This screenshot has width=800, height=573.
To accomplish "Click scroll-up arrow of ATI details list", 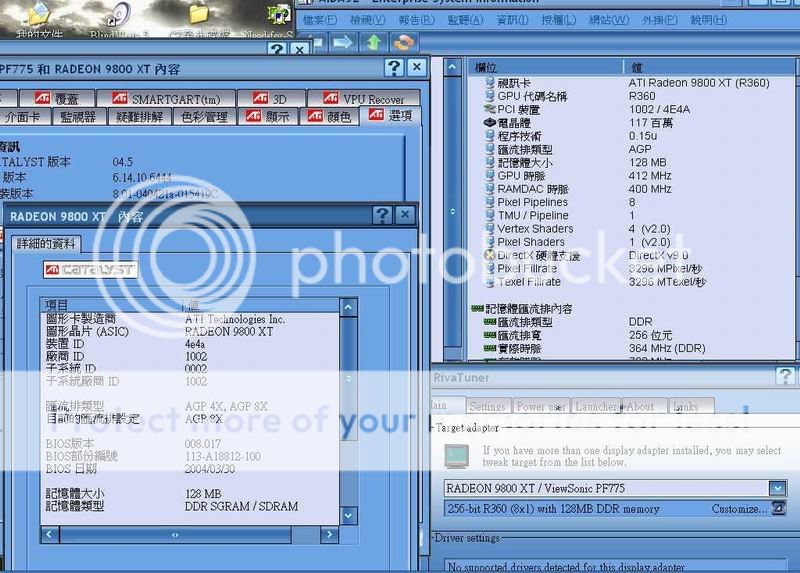I will (x=348, y=307).
